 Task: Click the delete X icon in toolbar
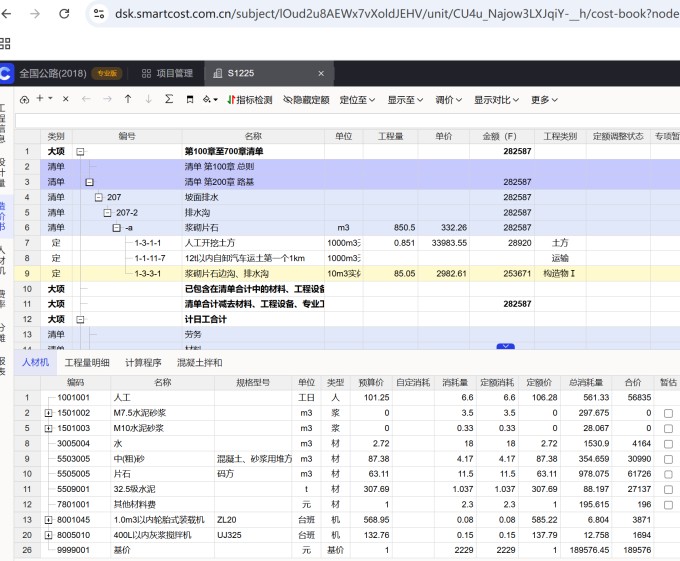(66, 100)
